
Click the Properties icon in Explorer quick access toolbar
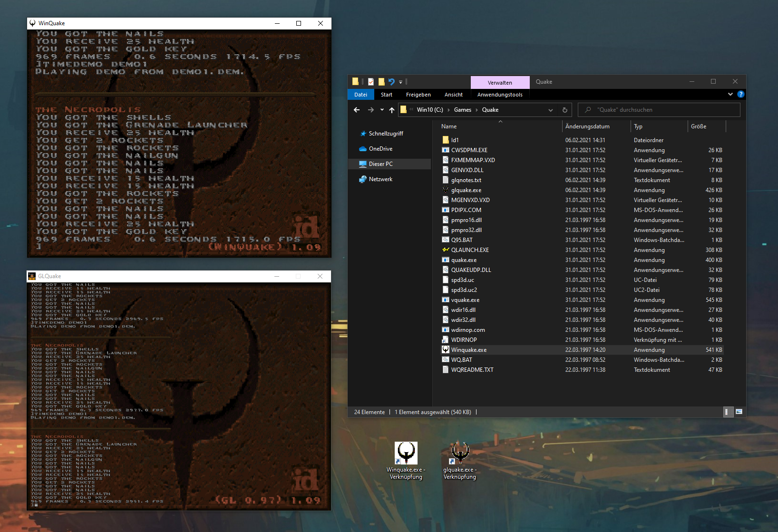click(371, 82)
